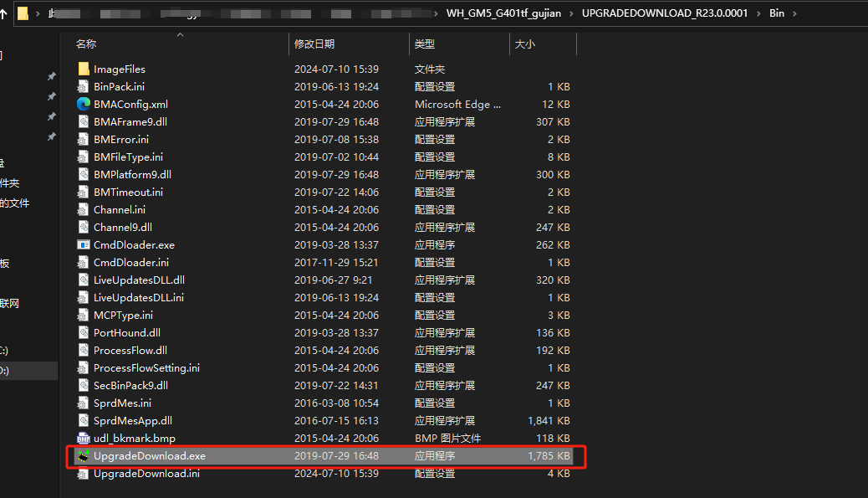868x498 pixels.
Task: Sort by the 修改日期 column header
Action: [x=314, y=44]
